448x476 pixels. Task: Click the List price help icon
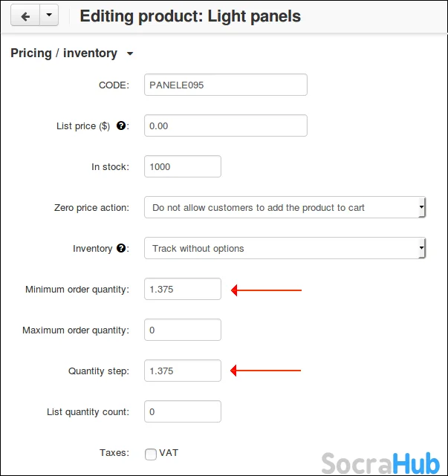tap(121, 126)
